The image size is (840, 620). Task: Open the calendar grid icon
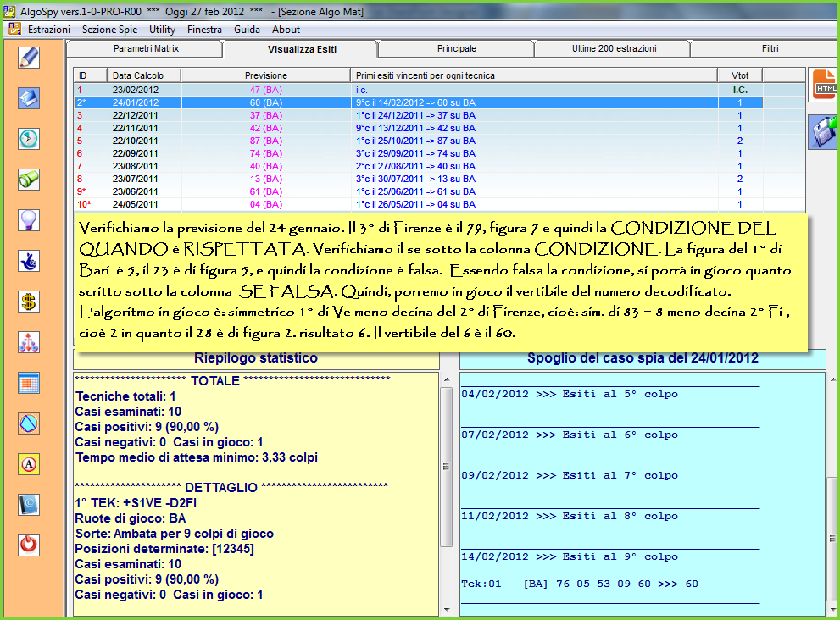tap(29, 383)
